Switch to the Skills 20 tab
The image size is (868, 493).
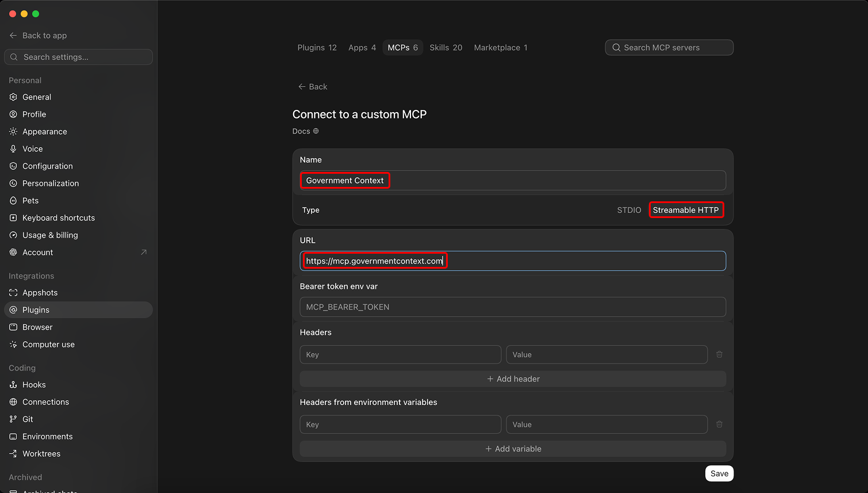click(x=446, y=48)
